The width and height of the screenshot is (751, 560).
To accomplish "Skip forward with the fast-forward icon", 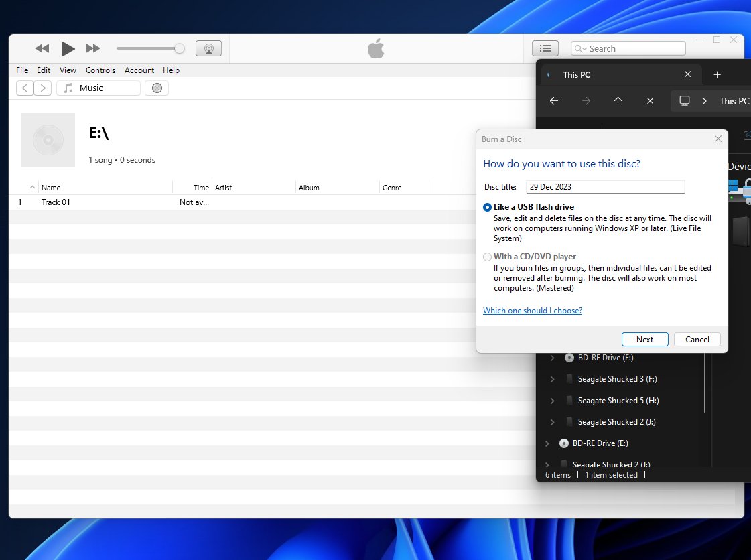I will tap(93, 48).
